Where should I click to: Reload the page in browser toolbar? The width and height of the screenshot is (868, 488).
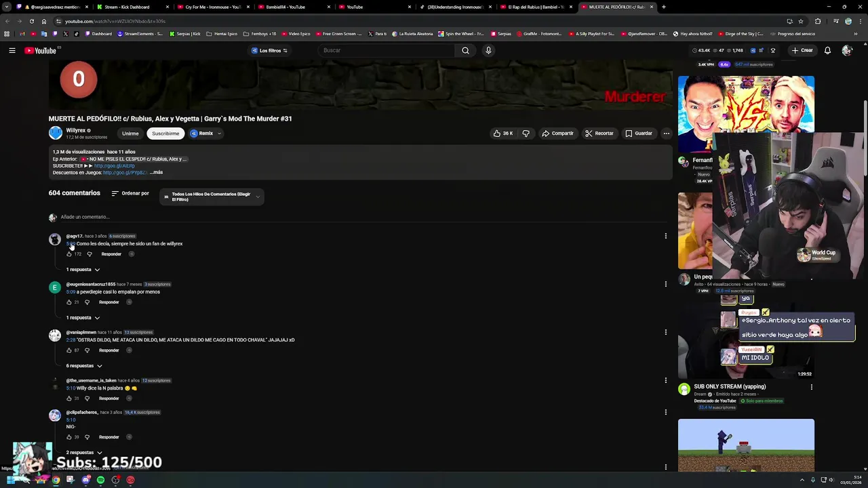coord(31,21)
